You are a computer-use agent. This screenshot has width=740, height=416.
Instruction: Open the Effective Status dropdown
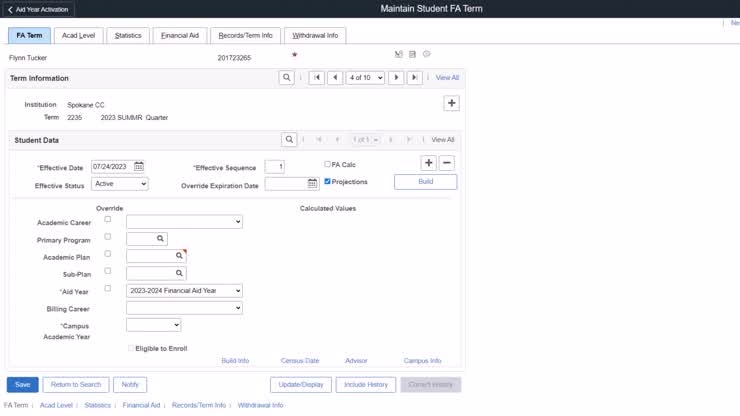tap(119, 184)
